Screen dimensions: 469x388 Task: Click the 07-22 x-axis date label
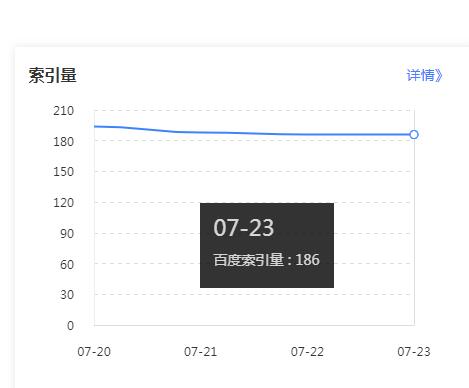(x=307, y=352)
